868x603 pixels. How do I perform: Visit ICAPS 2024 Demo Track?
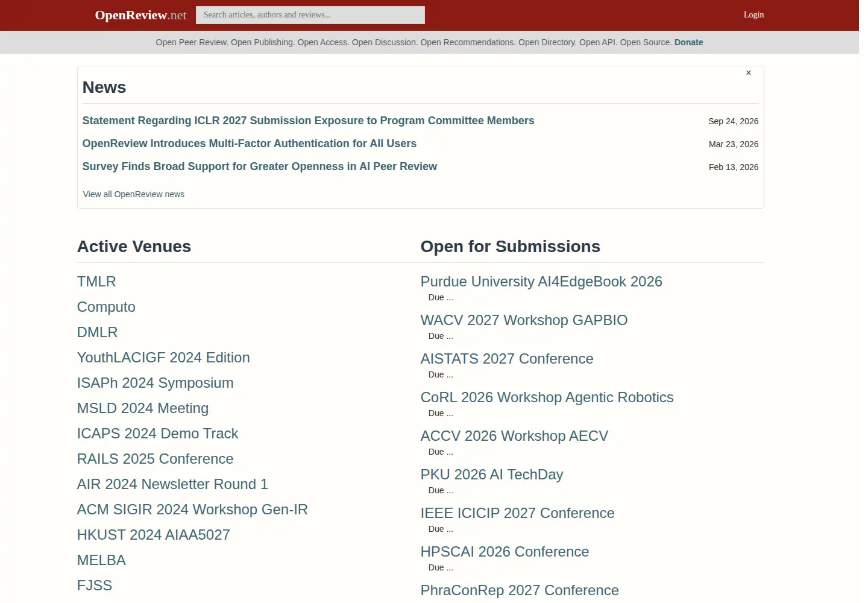point(158,434)
